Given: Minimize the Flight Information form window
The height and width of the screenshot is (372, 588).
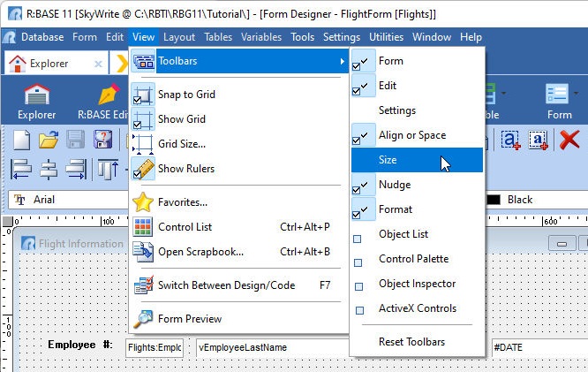Looking at the screenshot, I should click(x=562, y=244).
